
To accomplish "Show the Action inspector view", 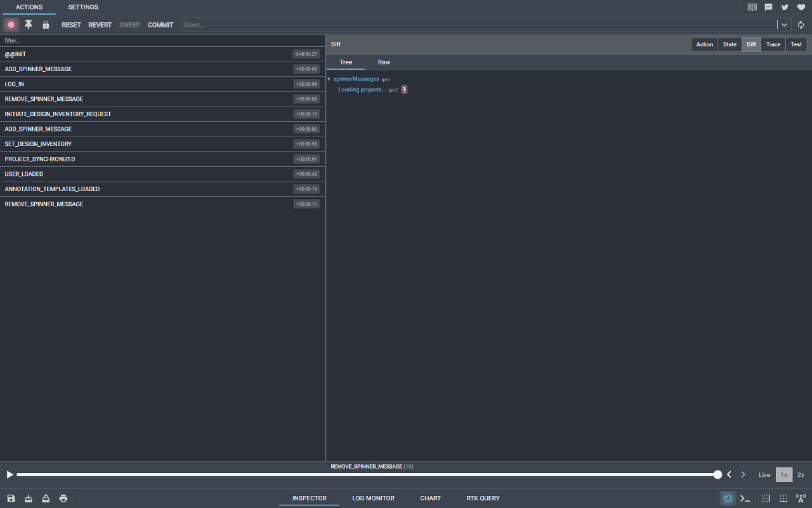I will pos(705,44).
